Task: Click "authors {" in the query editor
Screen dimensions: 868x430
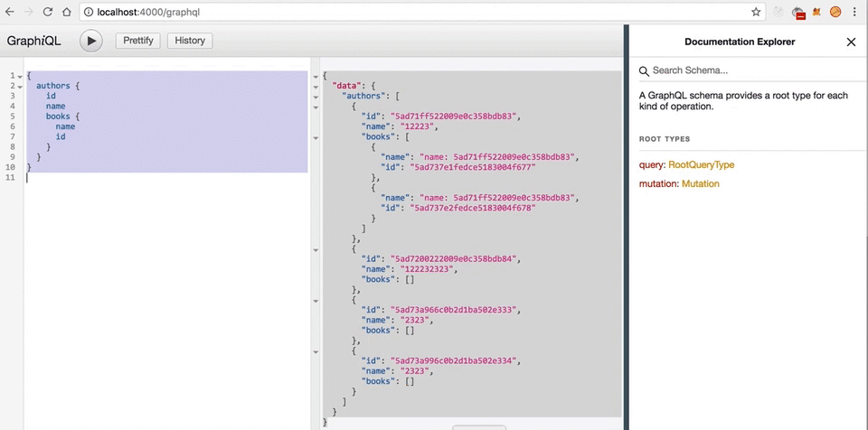Action: pos(58,86)
